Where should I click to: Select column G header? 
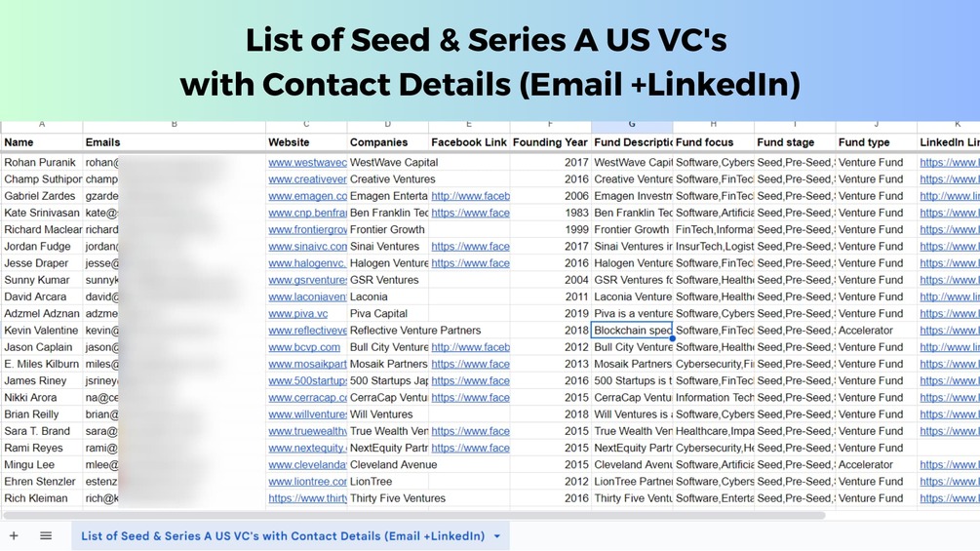point(632,124)
